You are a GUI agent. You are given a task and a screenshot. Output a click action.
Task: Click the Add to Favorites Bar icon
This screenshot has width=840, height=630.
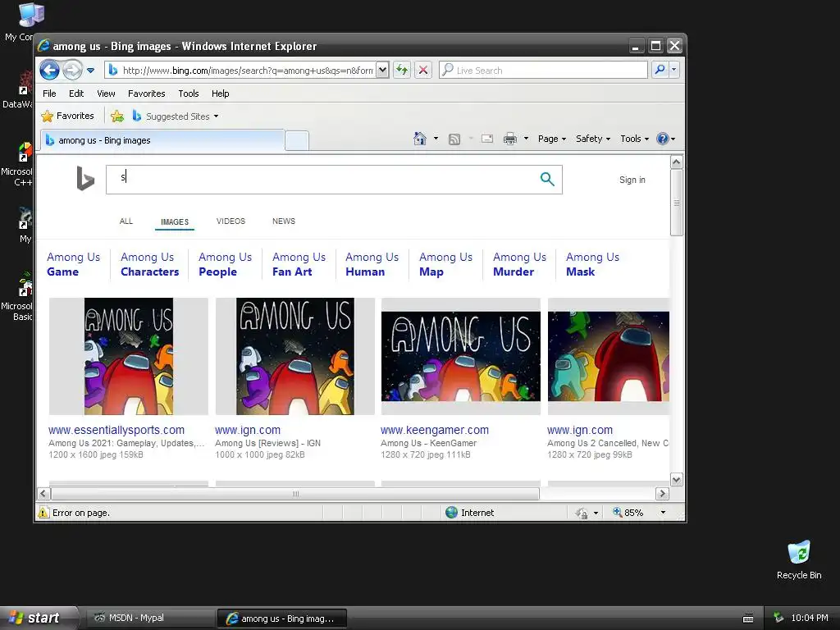point(116,116)
